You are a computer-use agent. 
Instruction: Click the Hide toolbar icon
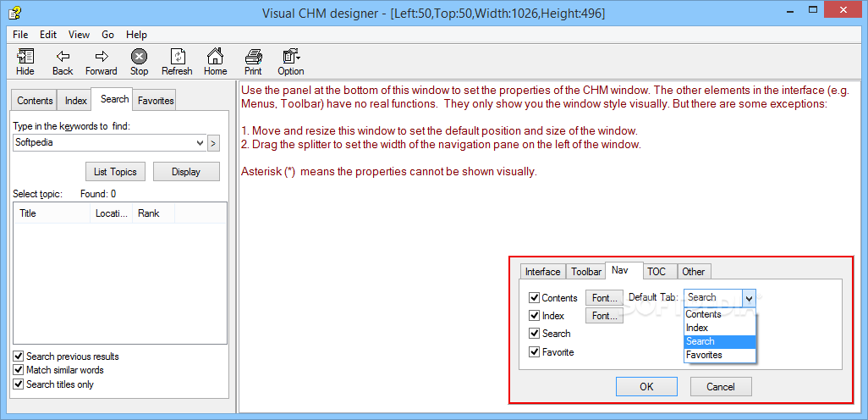pos(25,57)
